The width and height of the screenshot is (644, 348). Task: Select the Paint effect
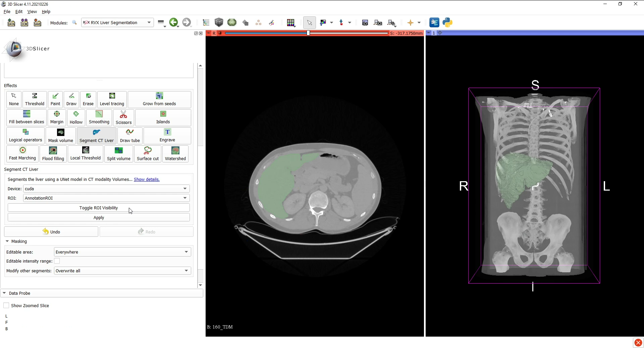[55, 99]
